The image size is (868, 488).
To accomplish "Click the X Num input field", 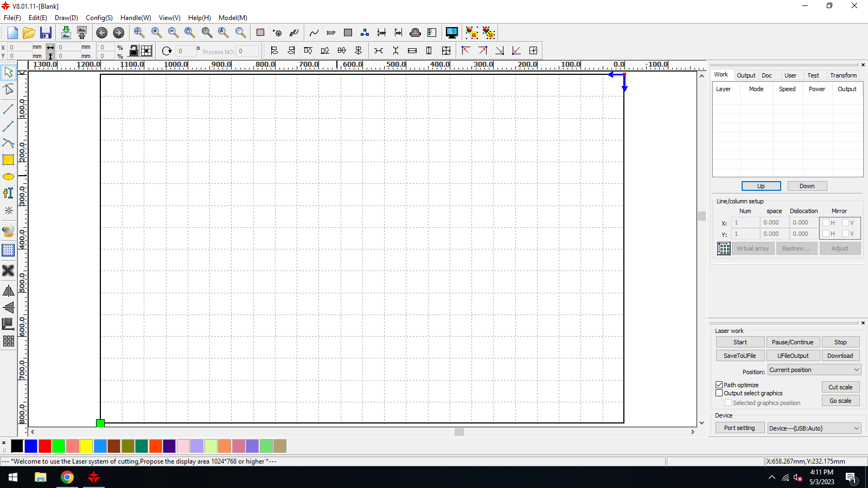I will click(x=745, y=222).
